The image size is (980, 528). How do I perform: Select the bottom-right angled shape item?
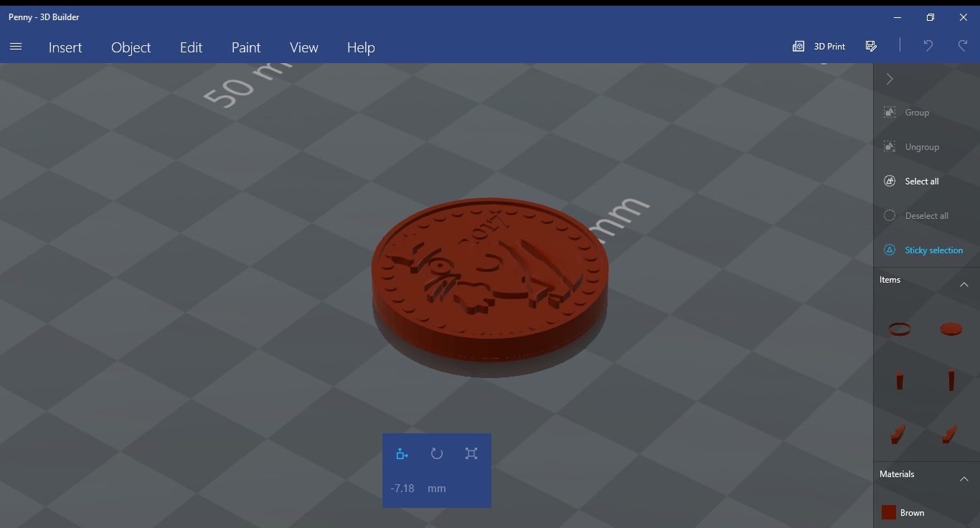point(950,433)
